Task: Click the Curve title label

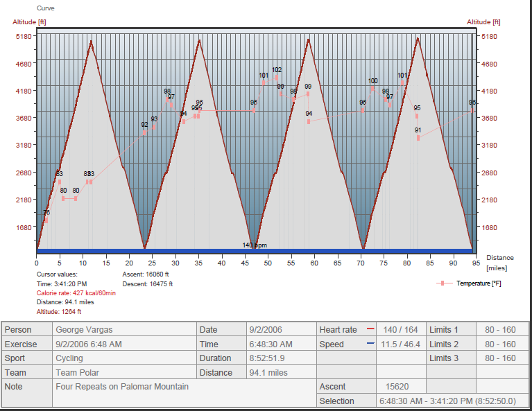Action: point(45,8)
